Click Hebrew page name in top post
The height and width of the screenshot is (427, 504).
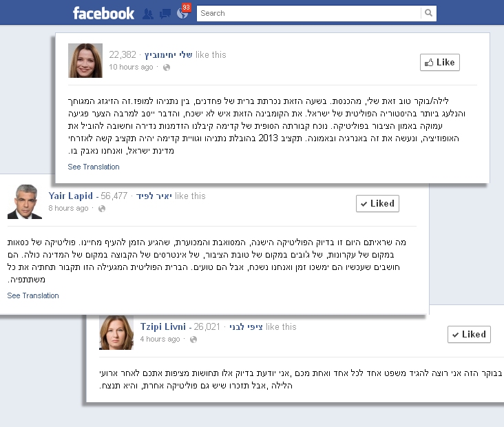169,55
